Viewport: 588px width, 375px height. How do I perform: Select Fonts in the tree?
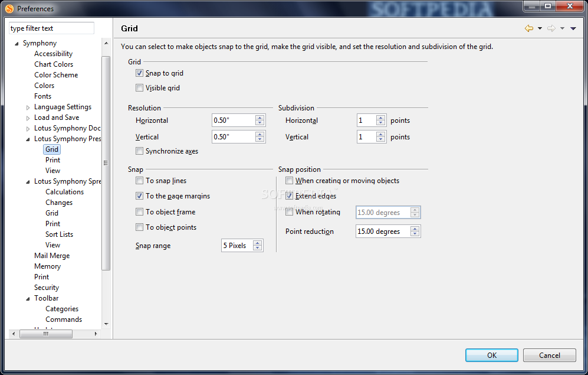coord(42,96)
